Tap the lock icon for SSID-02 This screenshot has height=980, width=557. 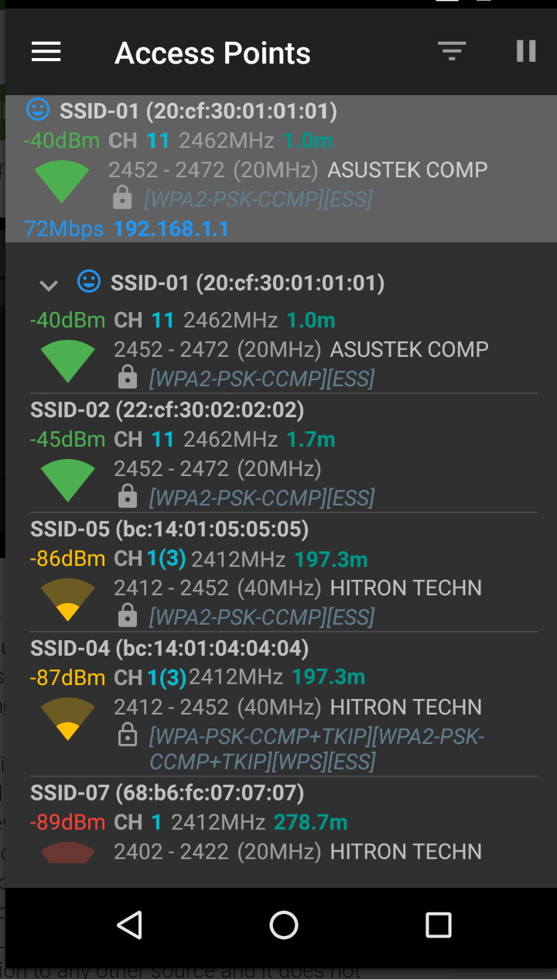click(128, 497)
